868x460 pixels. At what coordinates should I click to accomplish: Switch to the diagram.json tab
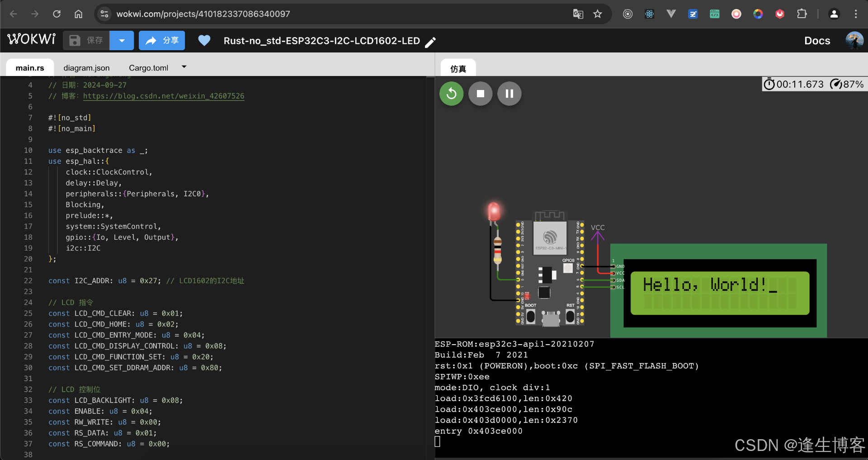[86, 68]
